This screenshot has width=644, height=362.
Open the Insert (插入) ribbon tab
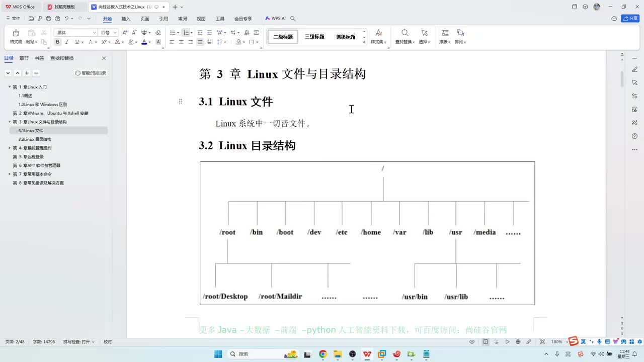pos(126,19)
